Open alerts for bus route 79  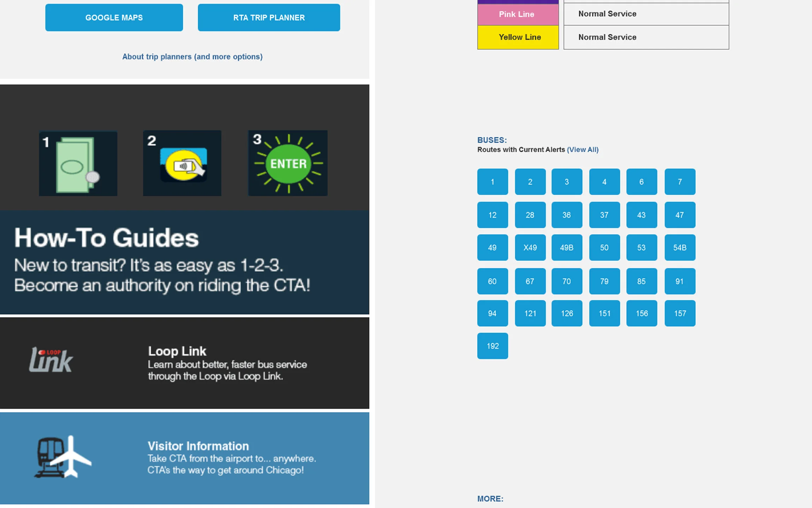[x=604, y=282]
